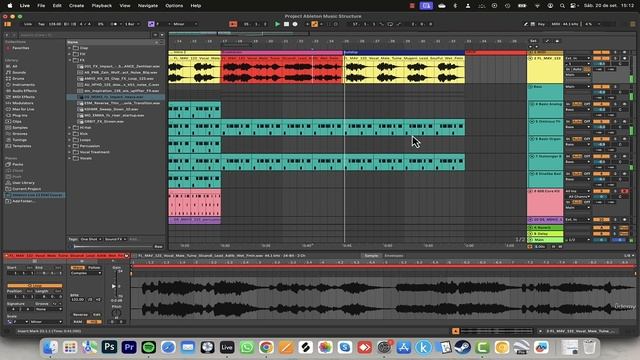The width and height of the screenshot is (640, 360).
Task: Expand the Vocal Treatment folder
Action: [x=70, y=152]
